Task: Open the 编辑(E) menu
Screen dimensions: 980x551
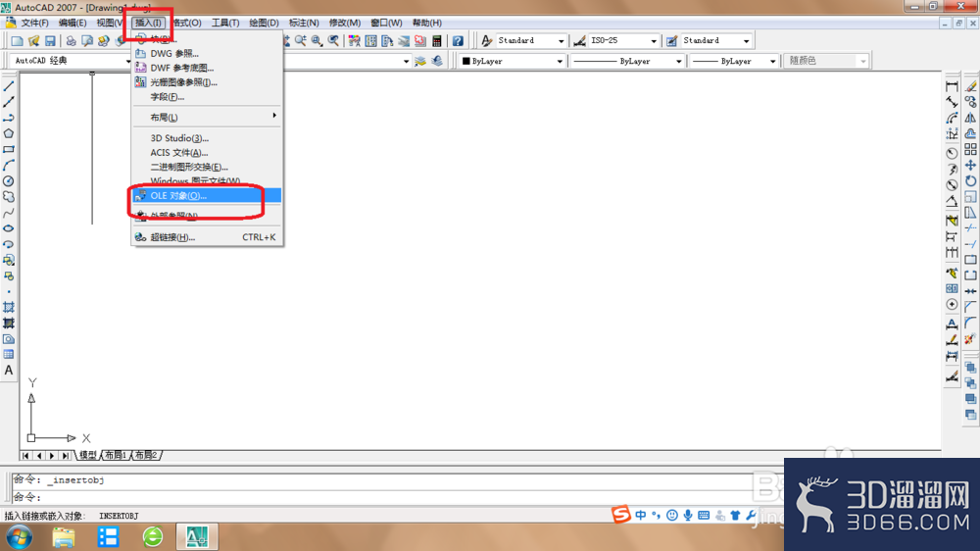Action: 73,23
